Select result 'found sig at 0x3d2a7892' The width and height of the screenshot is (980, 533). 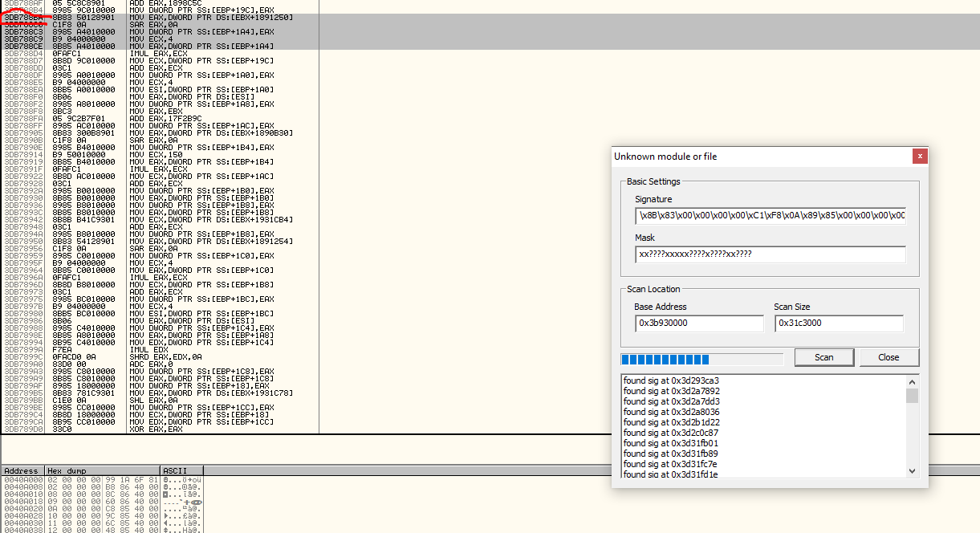pyautogui.click(x=671, y=391)
